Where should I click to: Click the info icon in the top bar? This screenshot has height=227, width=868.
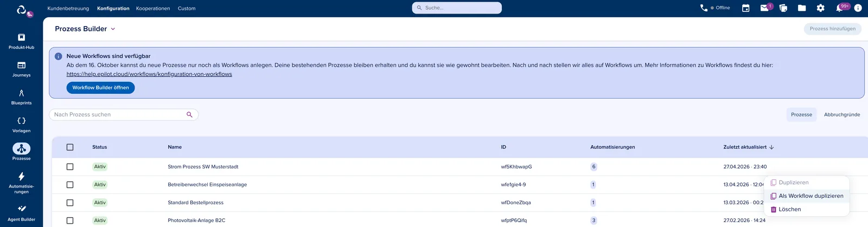(x=858, y=8)
